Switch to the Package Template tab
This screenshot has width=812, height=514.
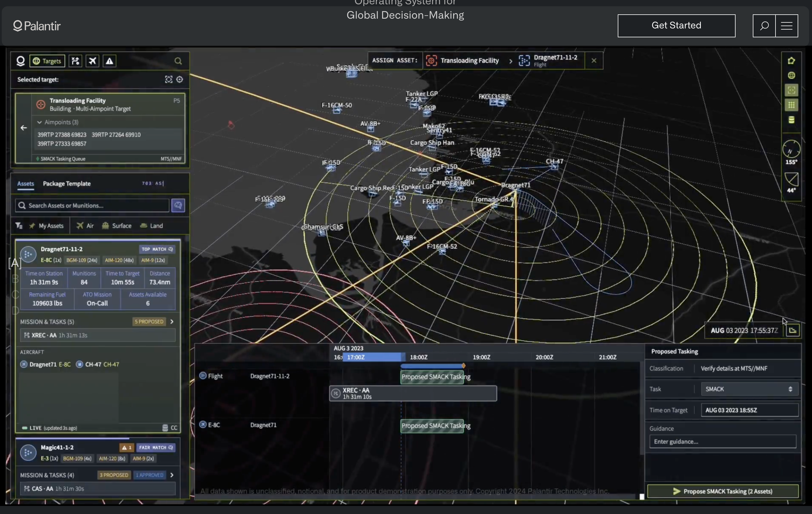tap(66, 184)
